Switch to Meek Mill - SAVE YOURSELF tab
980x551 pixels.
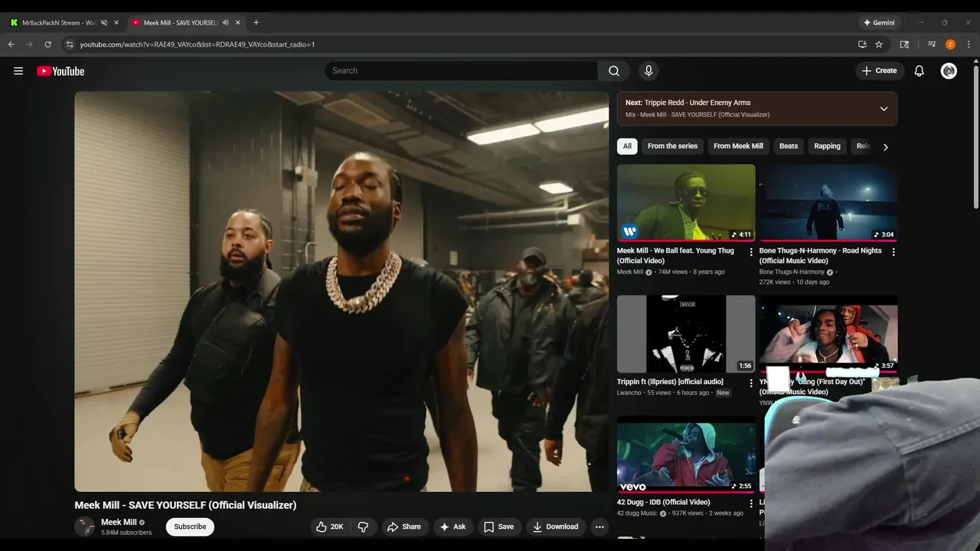click(181, 22)
